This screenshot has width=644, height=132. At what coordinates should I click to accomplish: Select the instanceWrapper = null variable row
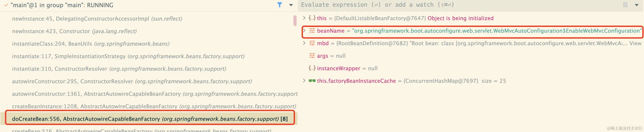tap(343, 68)
